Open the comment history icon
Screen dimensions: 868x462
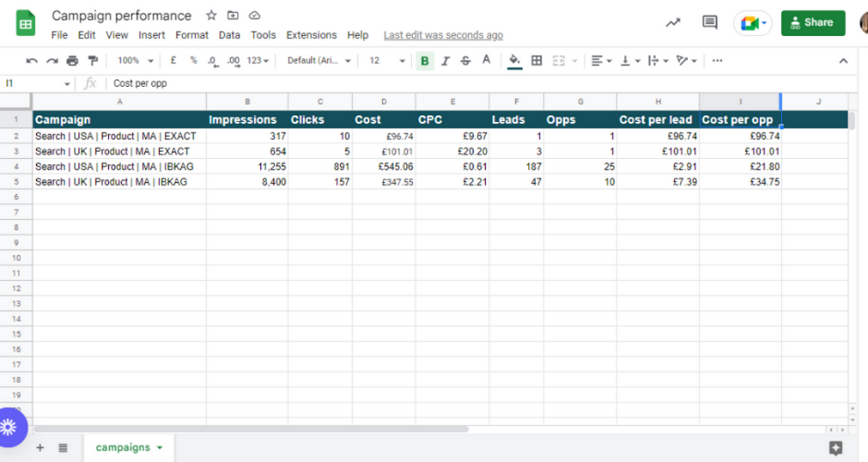coord(709,23)
